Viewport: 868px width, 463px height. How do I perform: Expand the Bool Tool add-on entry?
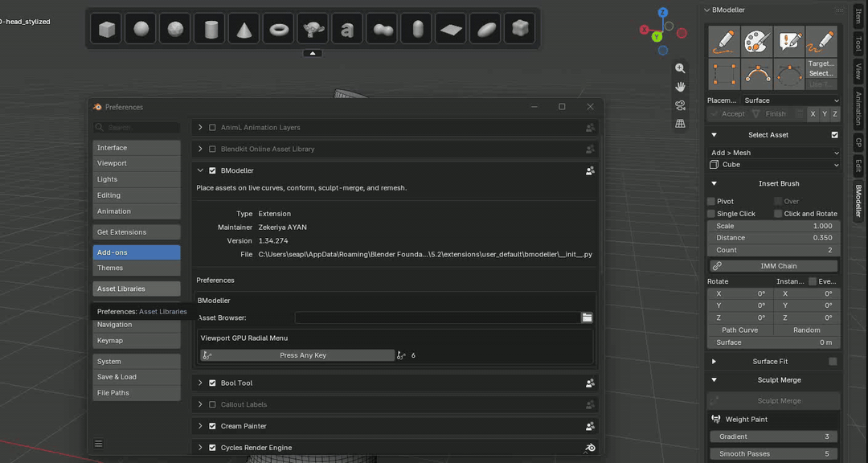pyautogui.click(x=200, y=383)
